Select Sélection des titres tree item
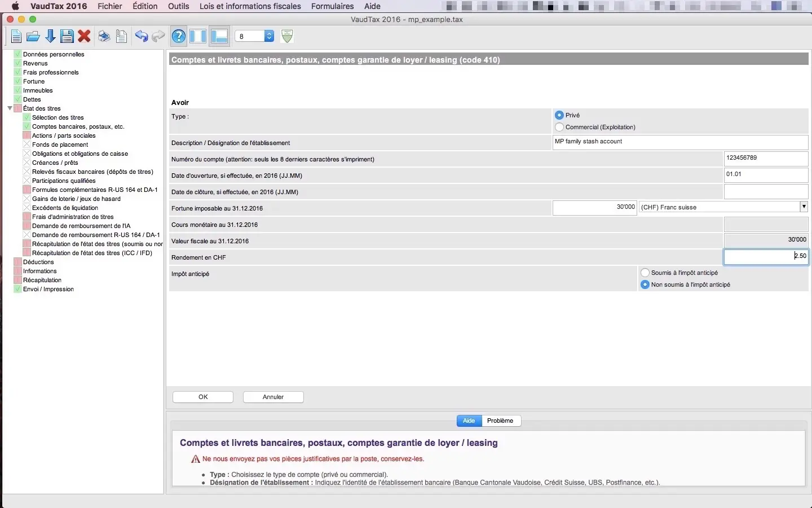Image resolution: width=812 pixels, height=508 pixels. coord(58,117)
